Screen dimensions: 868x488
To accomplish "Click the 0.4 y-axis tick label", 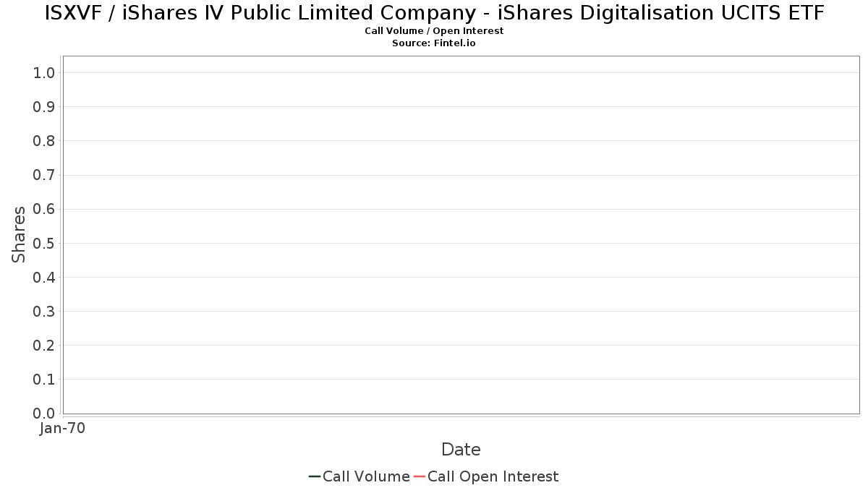I will [x=44, y=278].
